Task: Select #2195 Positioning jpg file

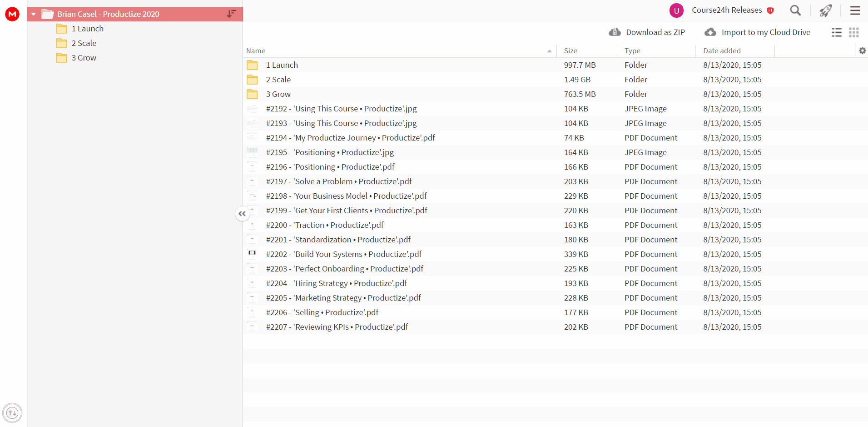Action: (330, 152)
